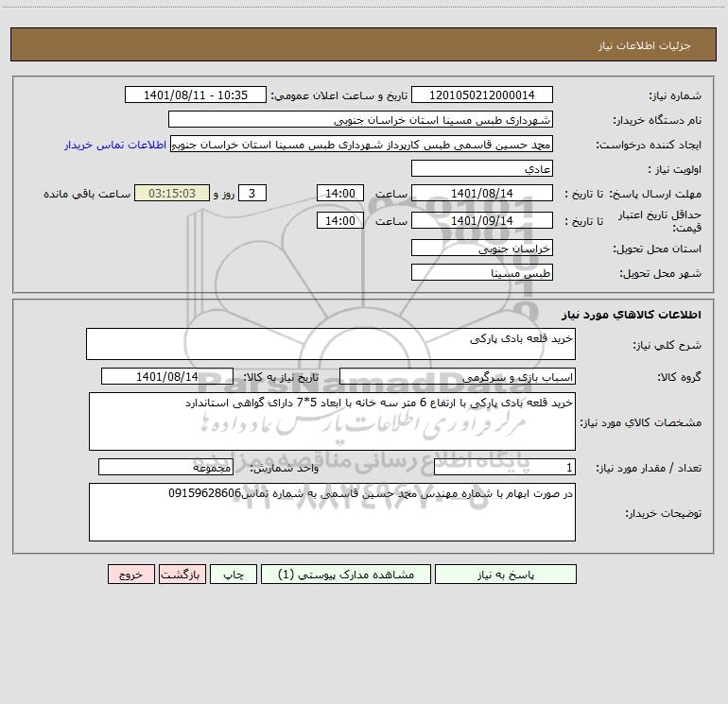This screenshot has height=704, width=728.
Task: Click the 'مشخصات کالای مورد نیاز:' label
Action: pyautogui.click(x=641, y=422)
